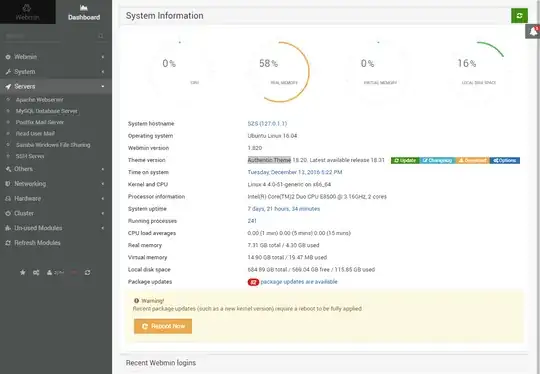
Task: Click the System wrench icon
Action: (x=8, y=72)
